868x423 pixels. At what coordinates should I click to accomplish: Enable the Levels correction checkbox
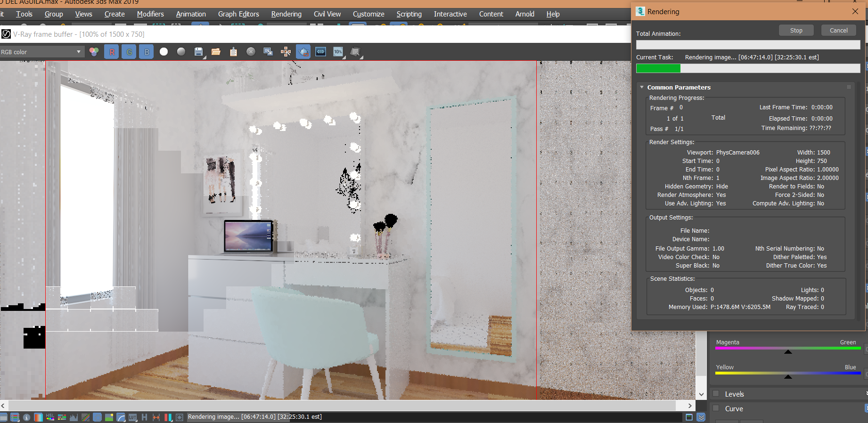[716, 394]
